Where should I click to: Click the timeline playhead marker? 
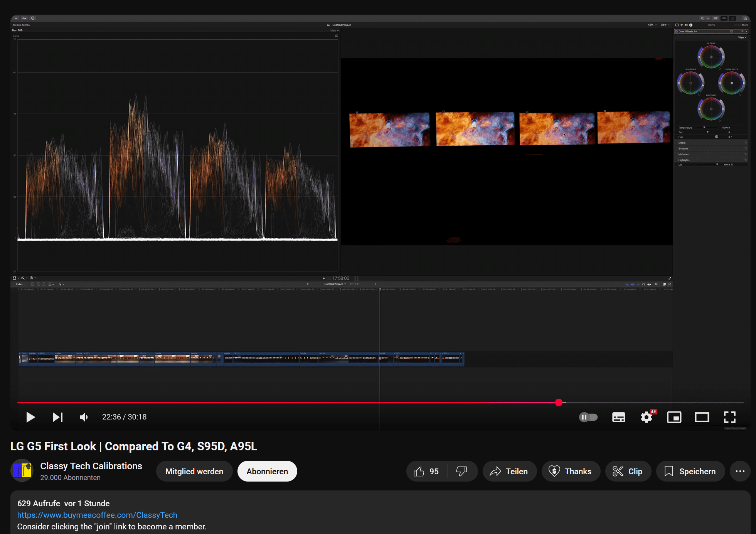[x=380, y=289]
